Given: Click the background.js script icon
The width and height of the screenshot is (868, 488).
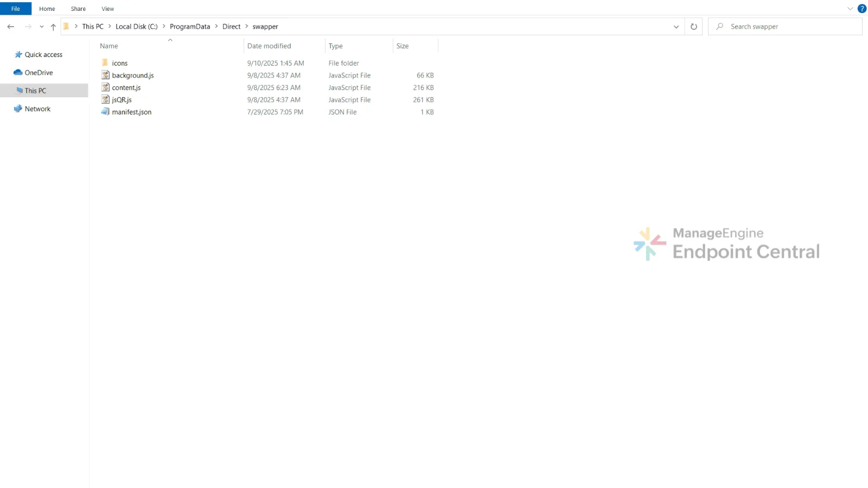Looking at the screenshot, I should pyautogui.click(x=105, y=75).
